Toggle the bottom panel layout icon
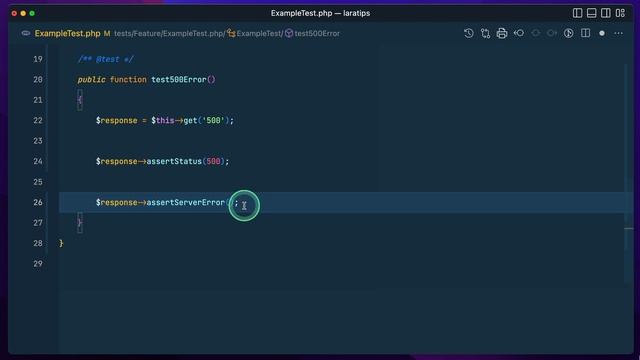640x360 pixels. click(591, 13)
